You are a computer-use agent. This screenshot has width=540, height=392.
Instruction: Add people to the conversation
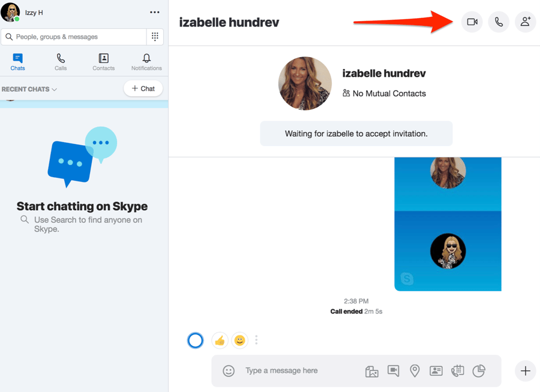525,22
